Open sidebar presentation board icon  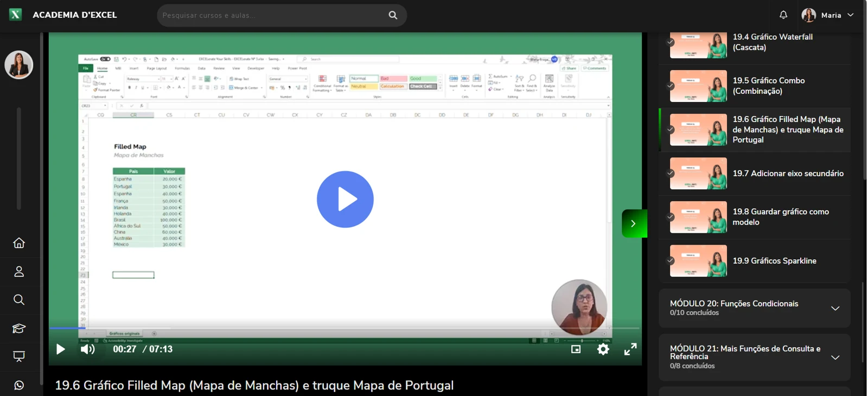click(19, 356)
